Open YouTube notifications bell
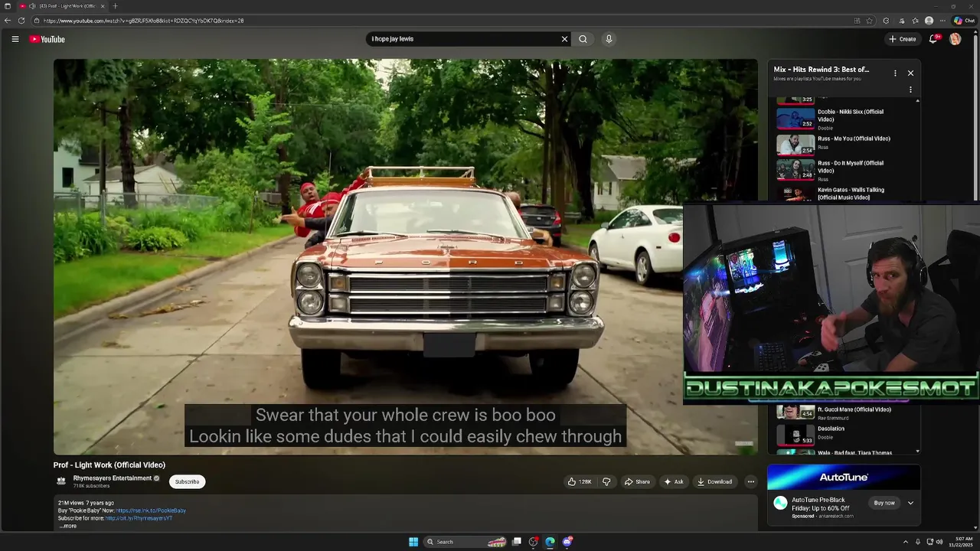 (x=933, y=39)
